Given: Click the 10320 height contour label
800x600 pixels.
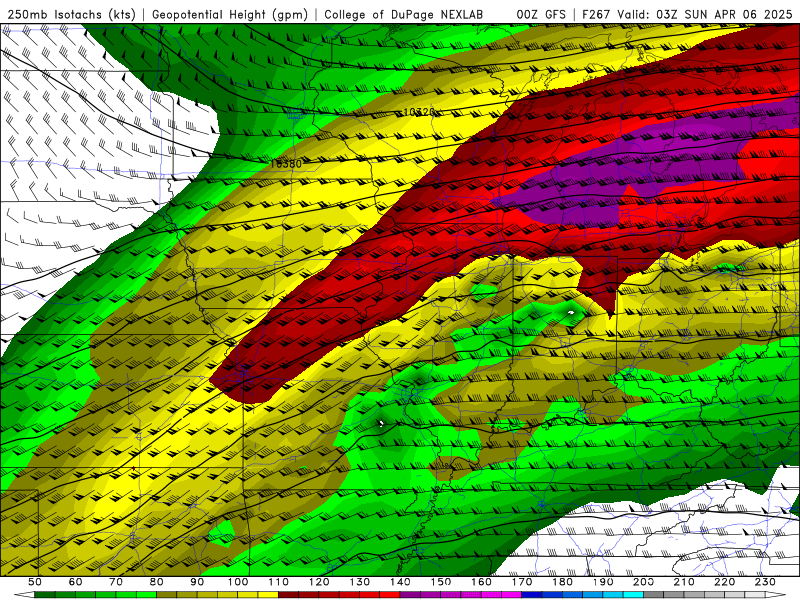Looking at the screenshot, I should tap(418, 112).
